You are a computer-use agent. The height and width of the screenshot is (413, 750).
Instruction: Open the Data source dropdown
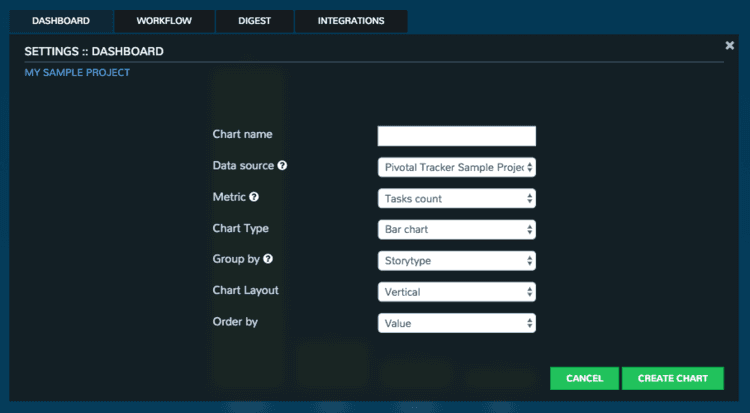click(457, 167)
